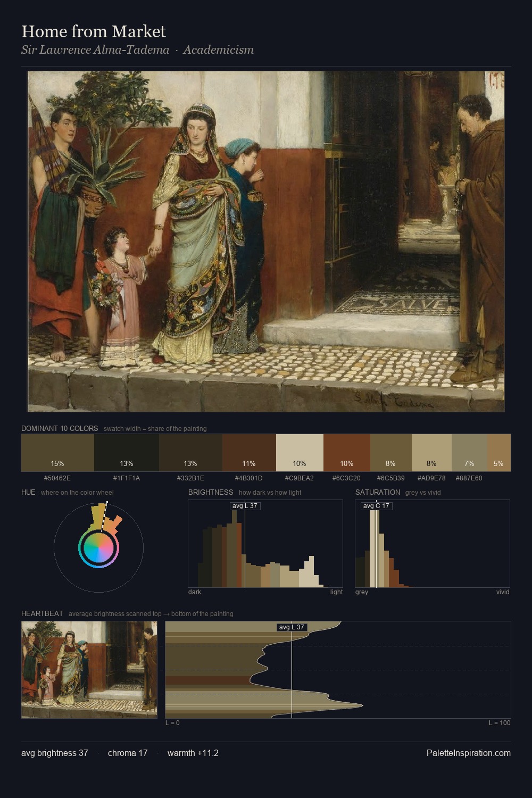Click the "light" axis label

[336, 592]
